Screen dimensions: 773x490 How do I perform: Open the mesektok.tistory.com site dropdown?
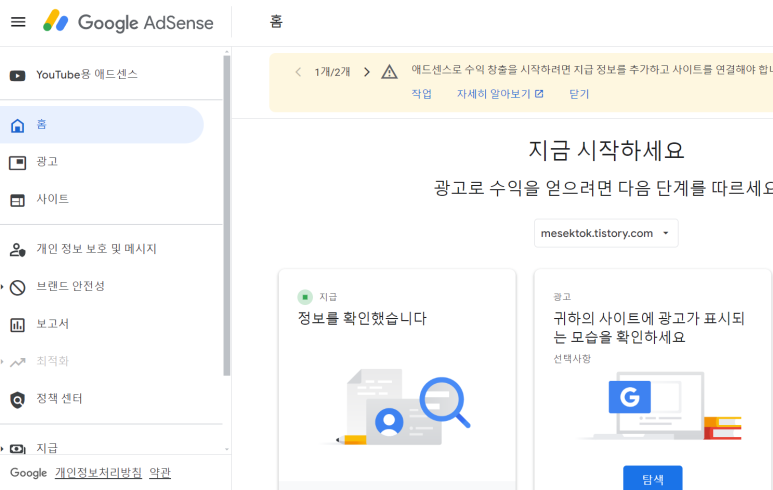coord(606,233)
